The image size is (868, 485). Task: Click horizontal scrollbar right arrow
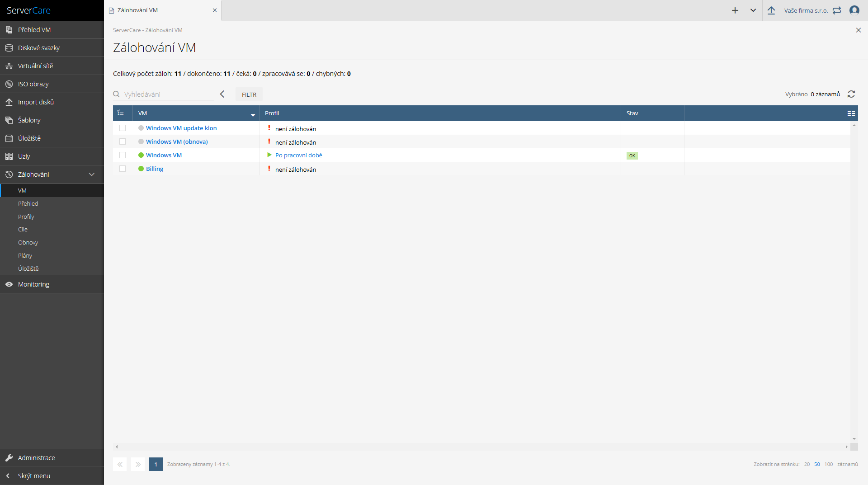(x=847, y=447)
